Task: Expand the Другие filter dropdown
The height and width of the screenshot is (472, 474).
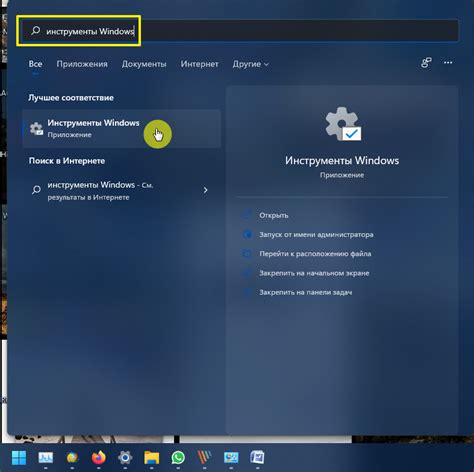Action: point(251,64)
